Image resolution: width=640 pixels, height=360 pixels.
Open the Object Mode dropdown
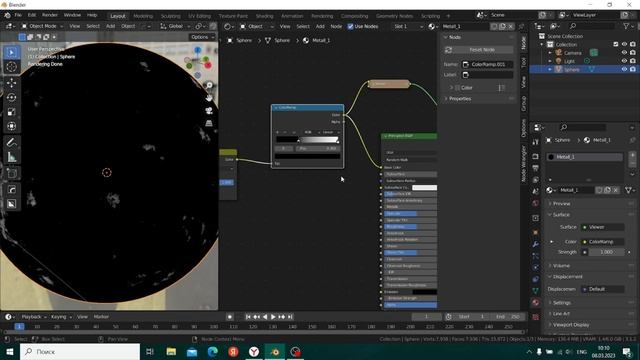(42, 26)
